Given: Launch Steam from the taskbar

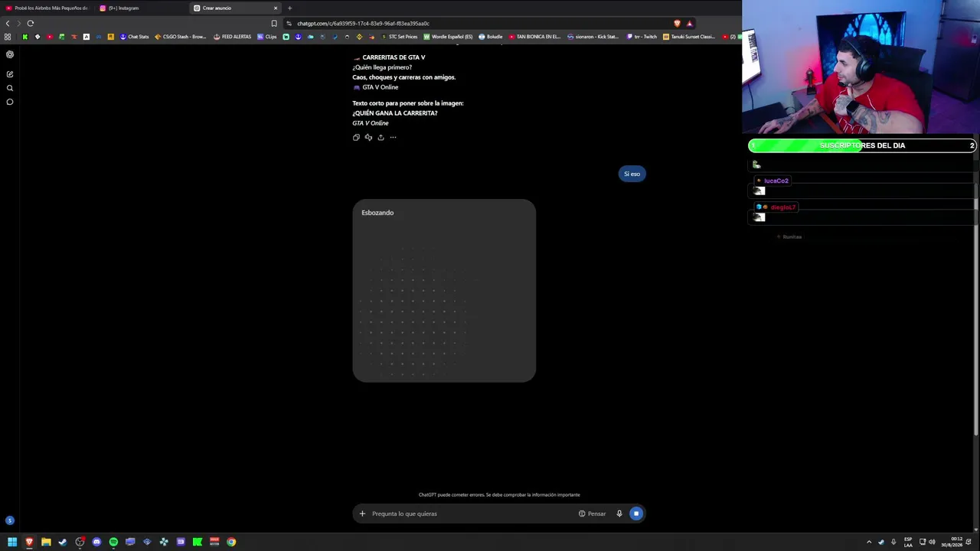Looking at the screenshot, I should [x=63, y=542].
